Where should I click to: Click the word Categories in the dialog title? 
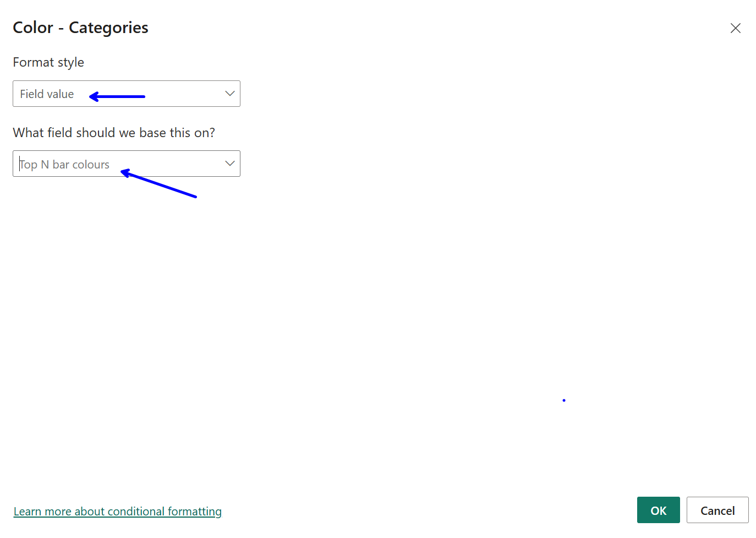[x=108, y=28]
